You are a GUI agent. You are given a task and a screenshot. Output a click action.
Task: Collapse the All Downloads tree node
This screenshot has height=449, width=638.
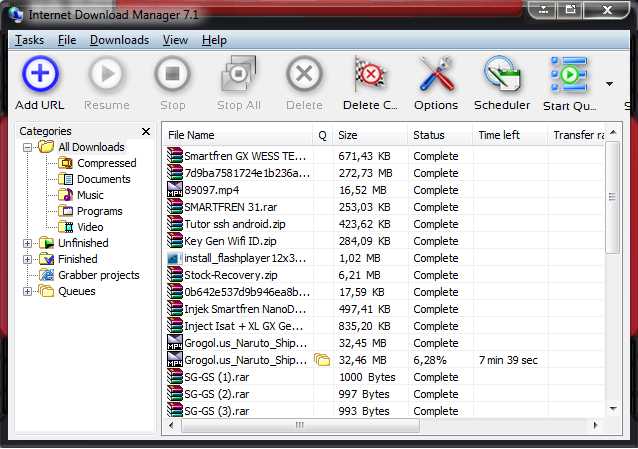coord(27,147)
